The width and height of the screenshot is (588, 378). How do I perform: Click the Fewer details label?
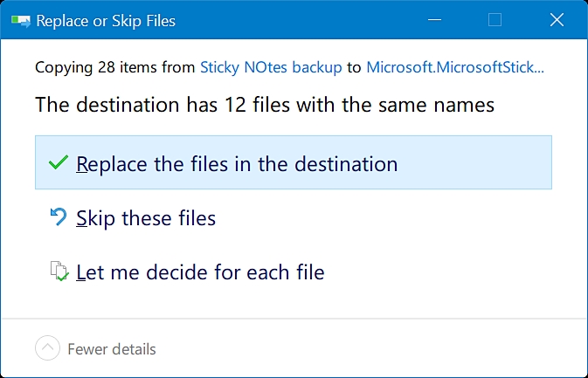pyautogui.click(x=112, y=348)
